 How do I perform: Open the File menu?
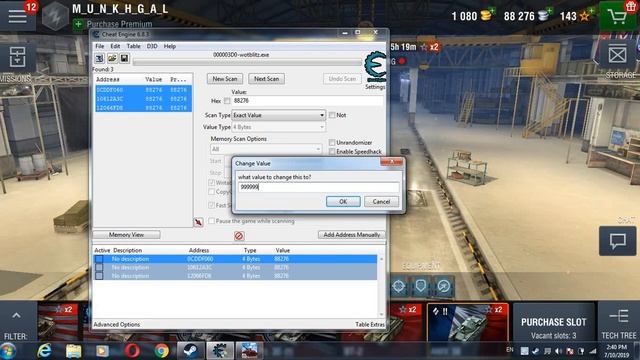[x=100, y=46]
